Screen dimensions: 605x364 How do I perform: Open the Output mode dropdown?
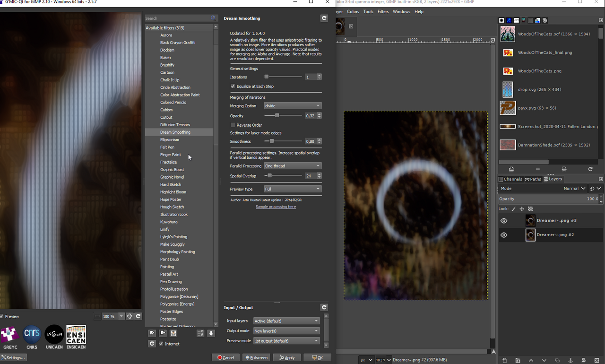pos(286,331)
